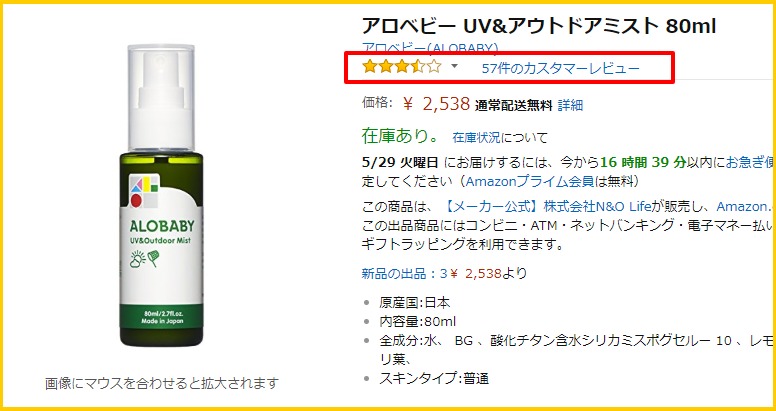Open the 詳細 shipping details link

[x=570, y=105]
